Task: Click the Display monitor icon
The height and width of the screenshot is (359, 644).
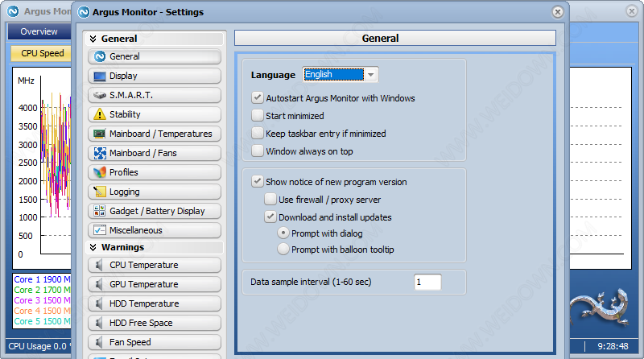Action: point(100,76)
